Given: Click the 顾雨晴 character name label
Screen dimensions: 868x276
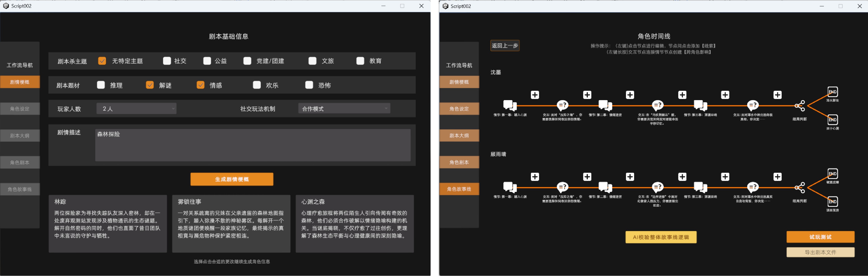Looking at the screenshot, I should tap(498, 154).
